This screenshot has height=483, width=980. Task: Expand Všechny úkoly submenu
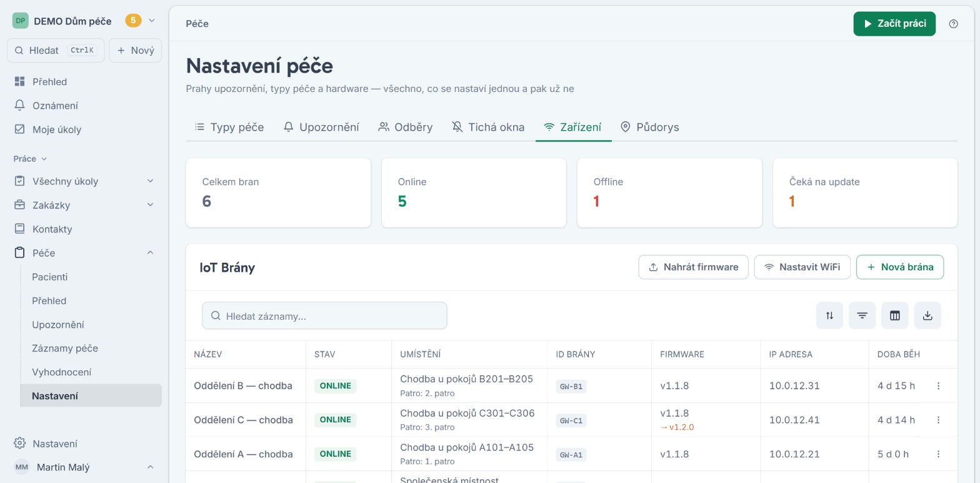click(150, 181)
